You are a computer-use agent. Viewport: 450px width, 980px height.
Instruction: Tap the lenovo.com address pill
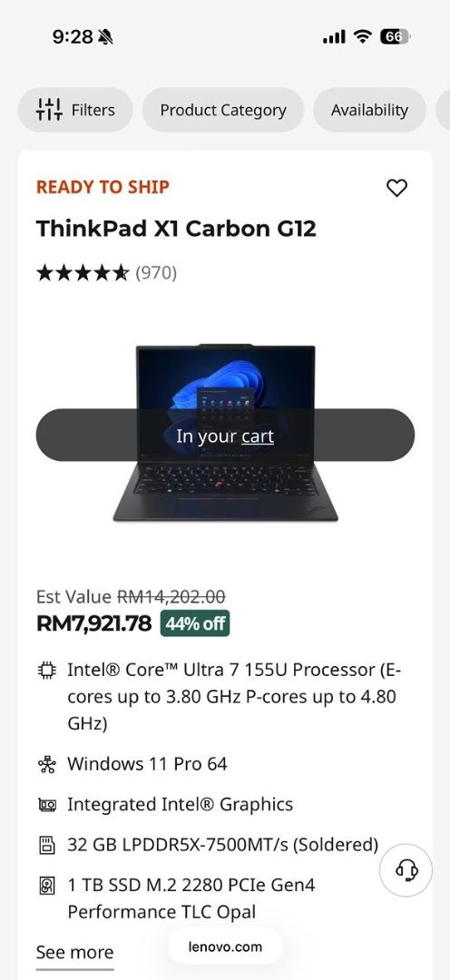225,946
